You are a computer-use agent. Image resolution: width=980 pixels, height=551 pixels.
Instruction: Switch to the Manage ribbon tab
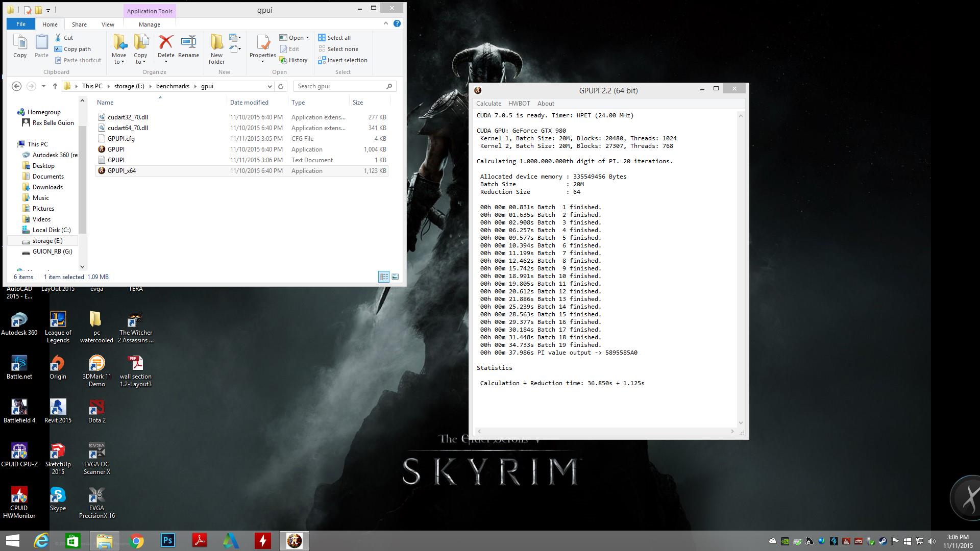coord(149,24)
